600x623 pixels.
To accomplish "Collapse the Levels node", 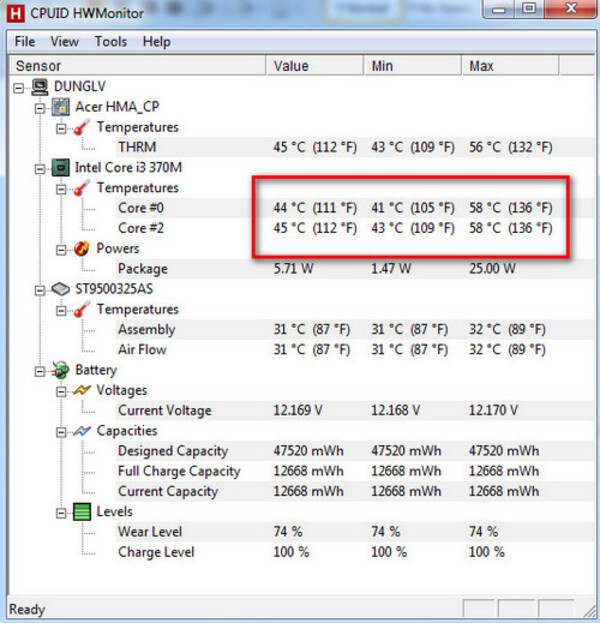I will click(x=61, y=513).
